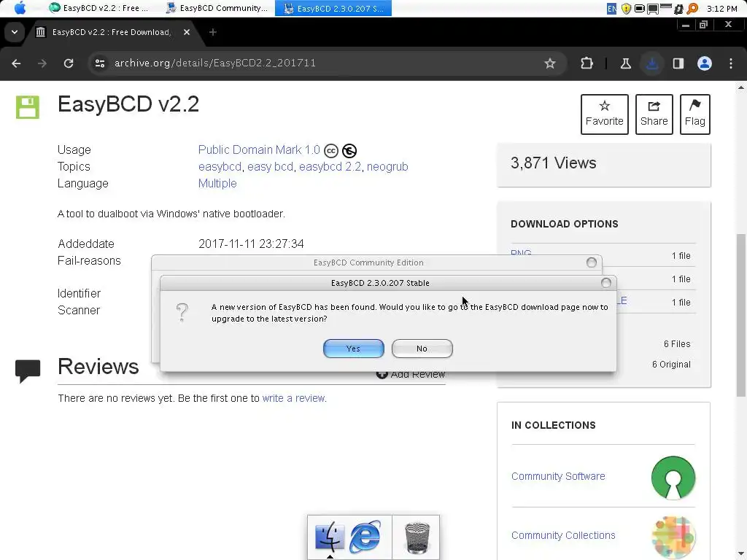Open the Trash in the dock

(417, 538)
